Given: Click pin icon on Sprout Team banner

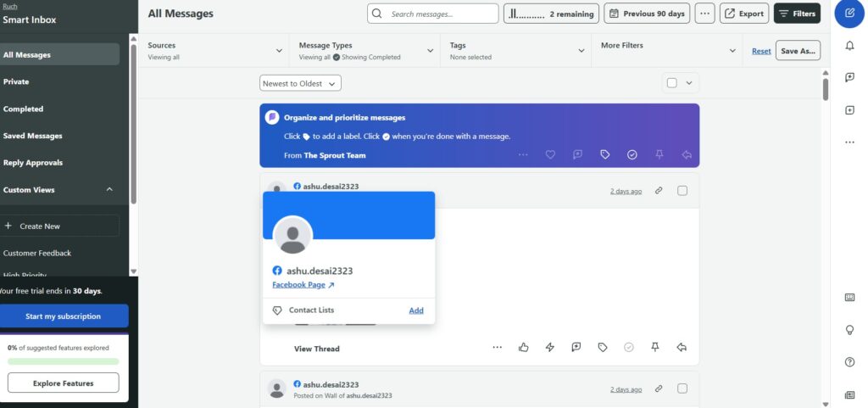Looking at the screenshot, I should coord(659,155).
